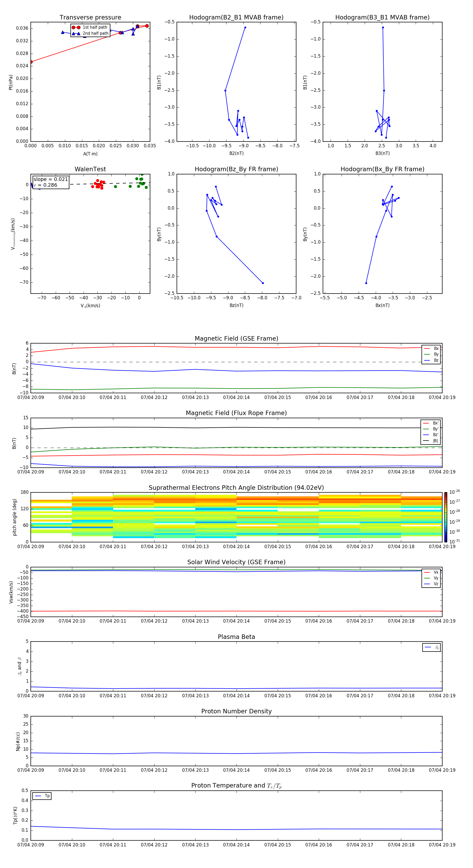This screenshot has height=868, width=473.
Task: Click the 'B3(nT)' x-axis label
Action: pos(382,153)
